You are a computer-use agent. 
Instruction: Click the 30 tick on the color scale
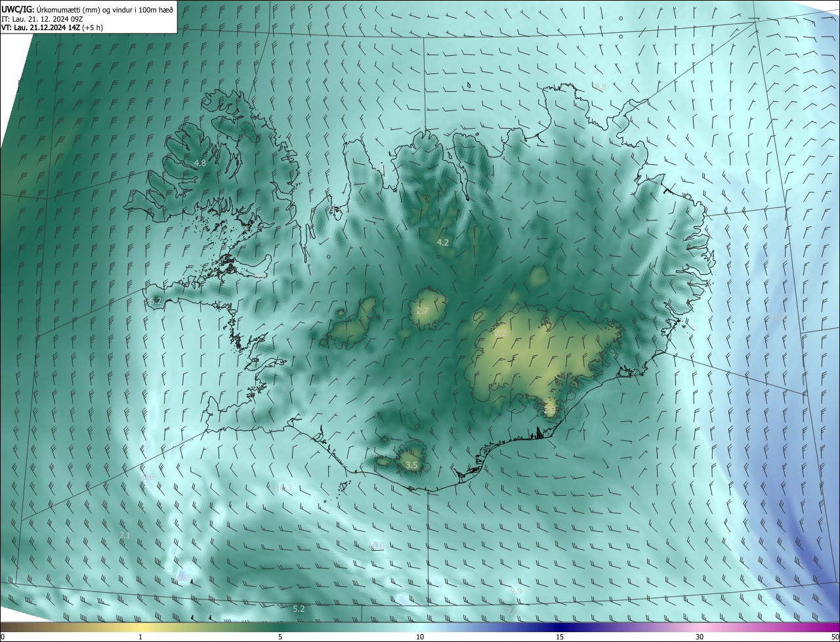(700, 637)
